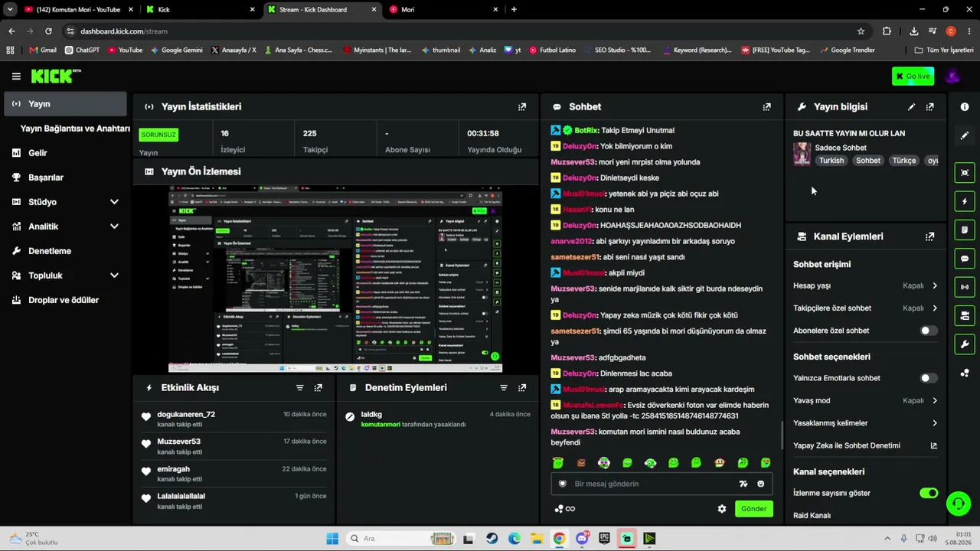Open Steam from the taskbar
The width and height of the screenshot is (980, 551).
492,539
